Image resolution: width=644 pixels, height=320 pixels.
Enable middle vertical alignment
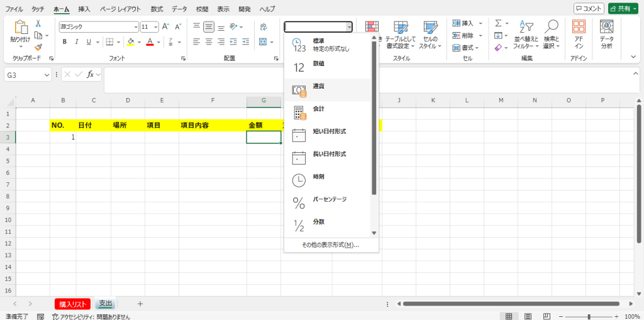pyautogui.click(x=209, y=26)
